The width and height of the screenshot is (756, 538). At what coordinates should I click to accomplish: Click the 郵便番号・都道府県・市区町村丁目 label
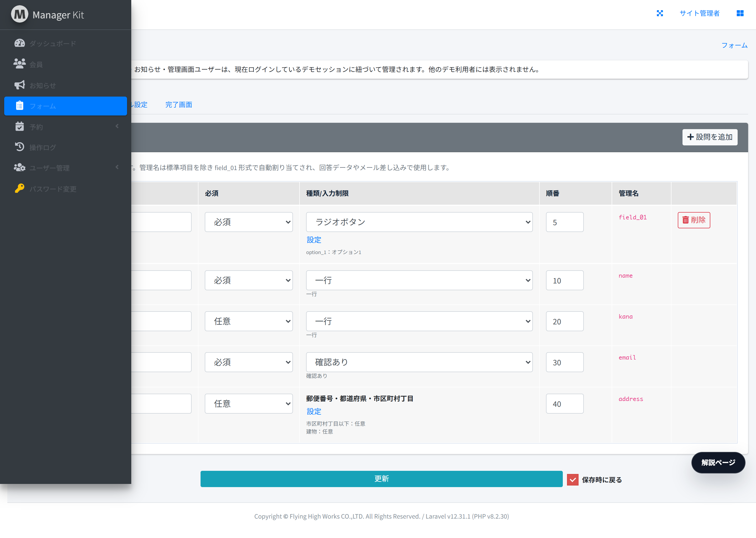point(359,399)
